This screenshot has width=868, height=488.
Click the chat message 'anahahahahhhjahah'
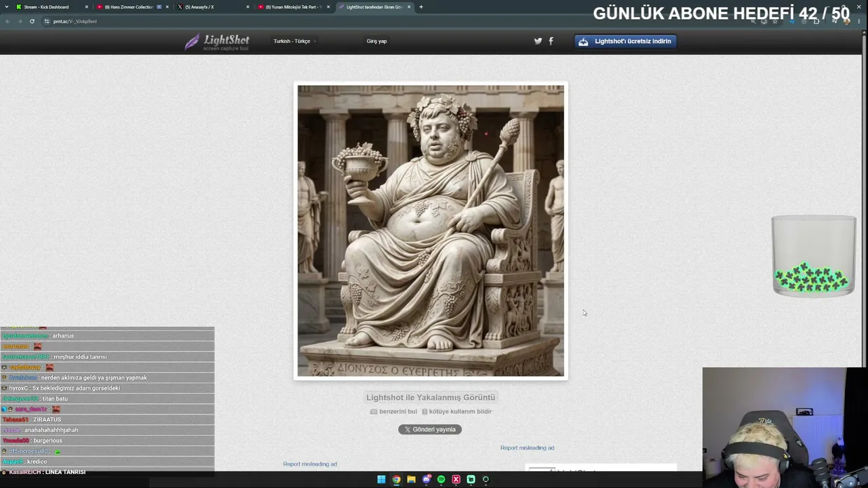coord(51,430)
